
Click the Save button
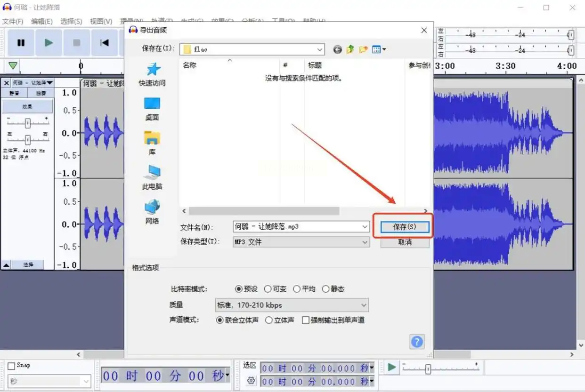(x=405, y=227)
